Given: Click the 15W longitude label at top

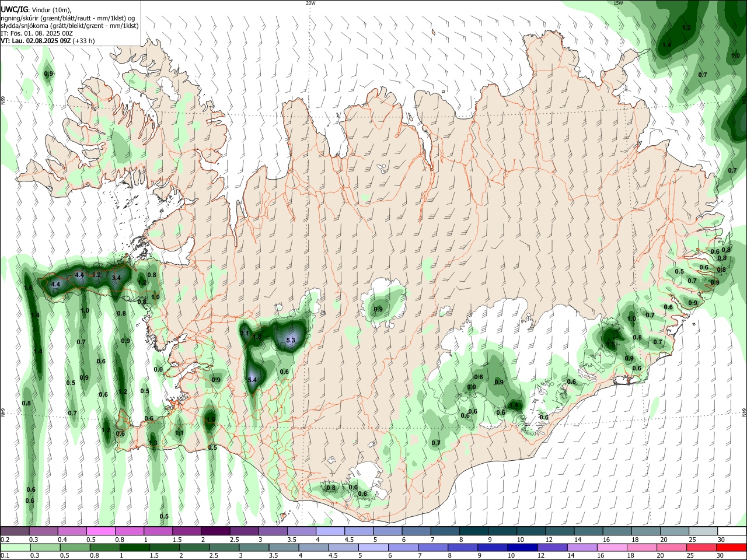Looking at the screenshot, I should (618, 3).
